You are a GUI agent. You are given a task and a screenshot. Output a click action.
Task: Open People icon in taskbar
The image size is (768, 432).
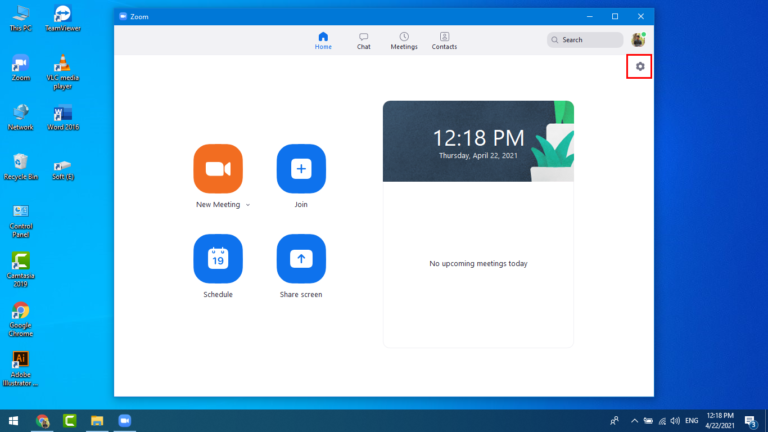click(x=614, y=421)
